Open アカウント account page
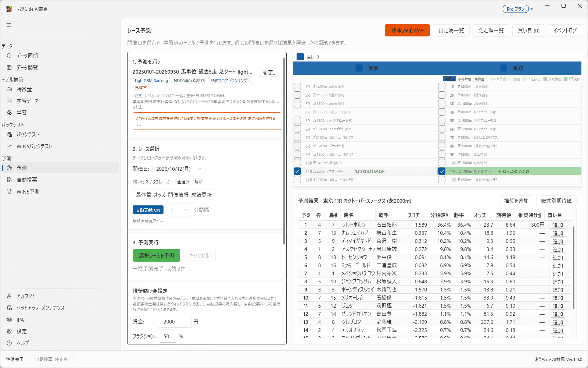The height and width of the screenshot is (368, 588). [60, 296]
